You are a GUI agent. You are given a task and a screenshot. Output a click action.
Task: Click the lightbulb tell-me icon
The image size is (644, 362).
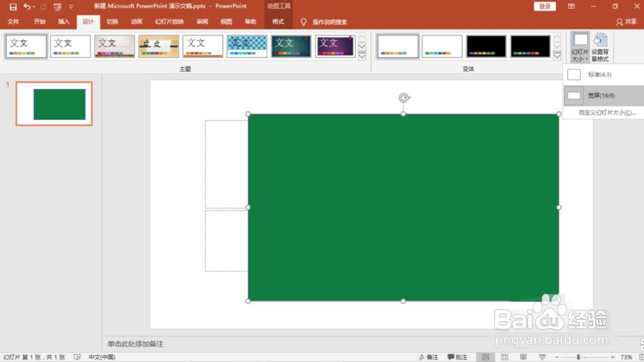tap(303, 22)
